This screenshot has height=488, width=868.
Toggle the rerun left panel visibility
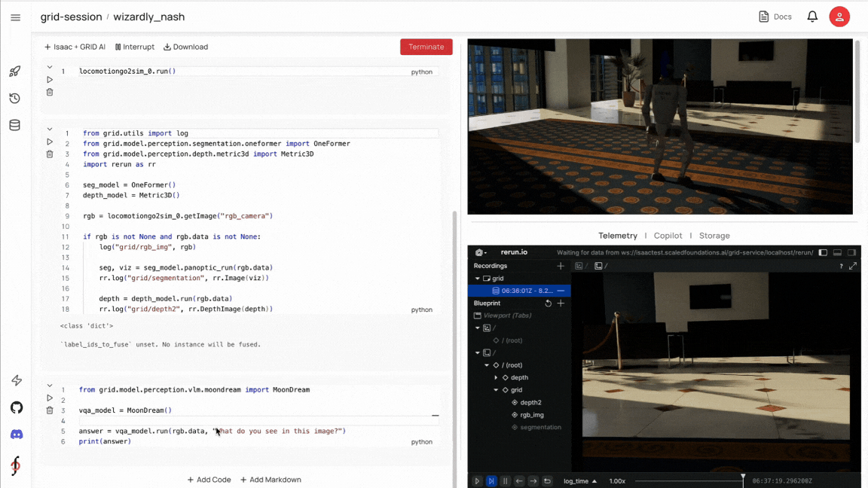823,252
